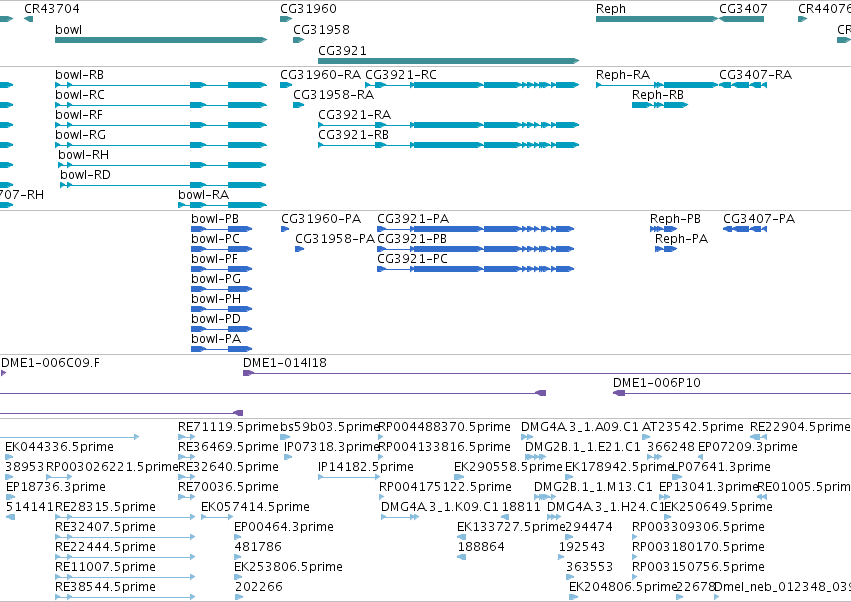Viewport: 851px width, 602px height.
Task: Select the Reph gene bar
Action: click(657, 19)
